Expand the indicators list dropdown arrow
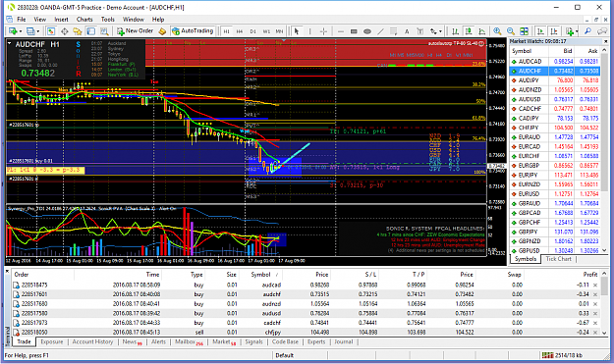 coord(577,31)
